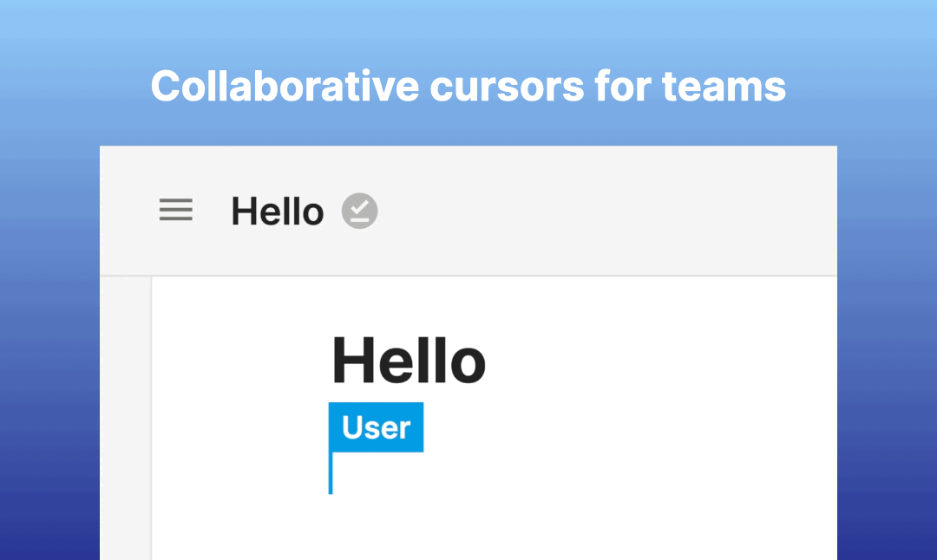Click the top bar of the hamburger icon
937x560 pixels.
click(x=175, y=200)
